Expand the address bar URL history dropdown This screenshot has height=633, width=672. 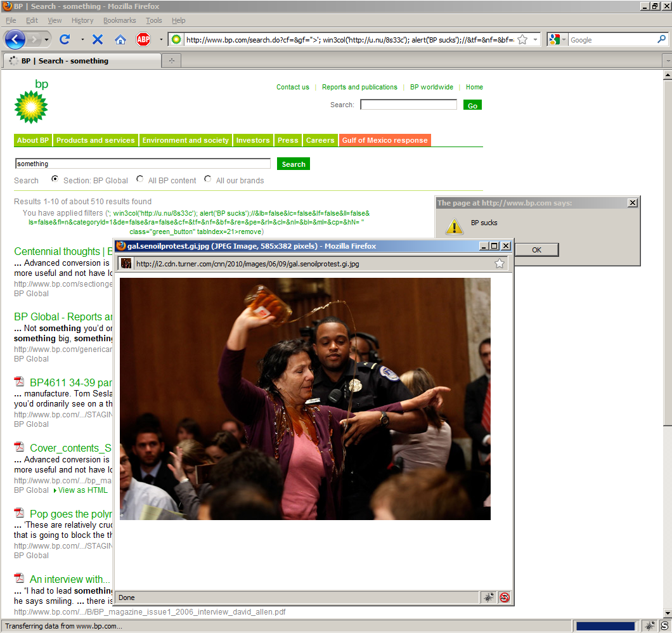pyautogui.click(x=535, y=40)
